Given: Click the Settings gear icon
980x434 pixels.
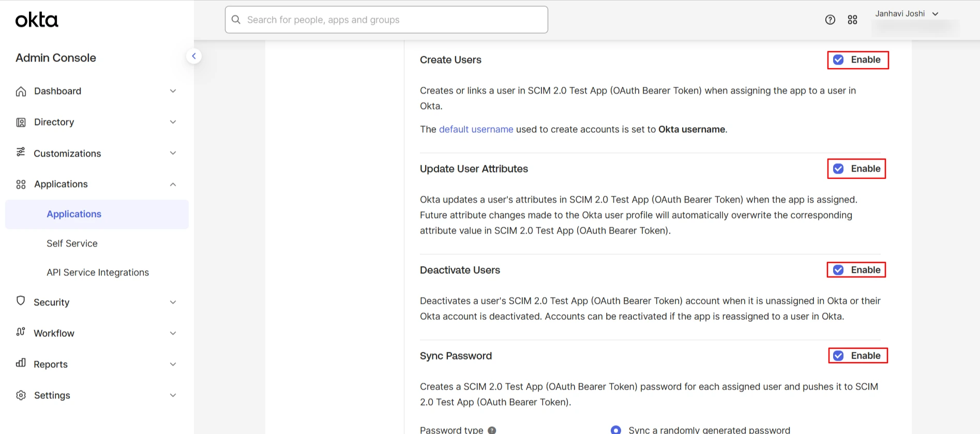Looking at the screenshot, I should click(21, 395).
